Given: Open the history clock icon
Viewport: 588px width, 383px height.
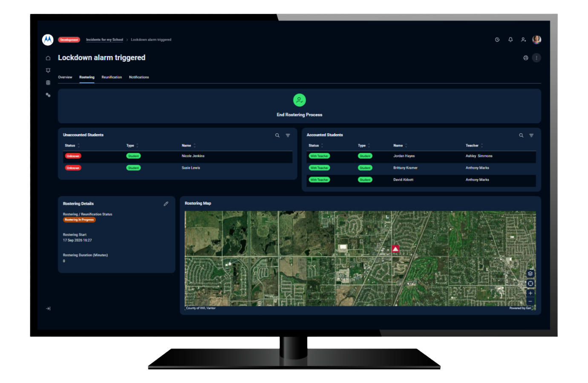Looking at the screenshot, I should tap(497, 40).
